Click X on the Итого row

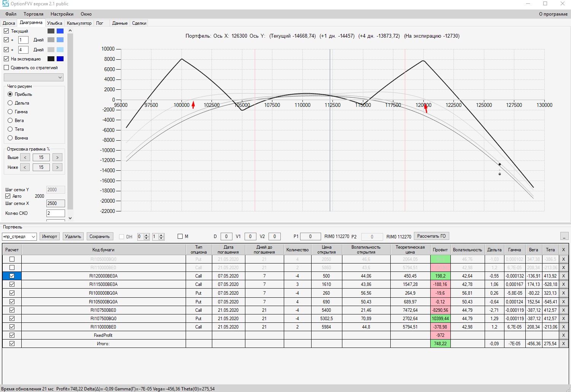[x=563, y=344]
